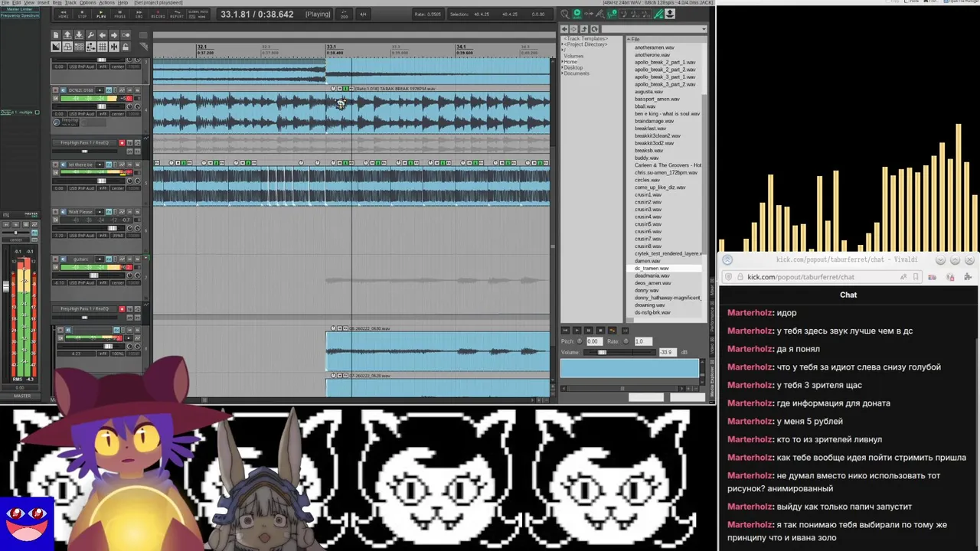Toggle snap toolbar icon
This screenshot has width=980, height=551.
pyautogui.click(x=113, y=47)
